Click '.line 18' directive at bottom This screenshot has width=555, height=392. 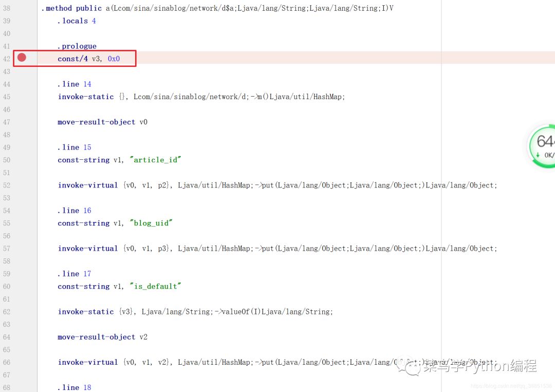tap(75, 387)
